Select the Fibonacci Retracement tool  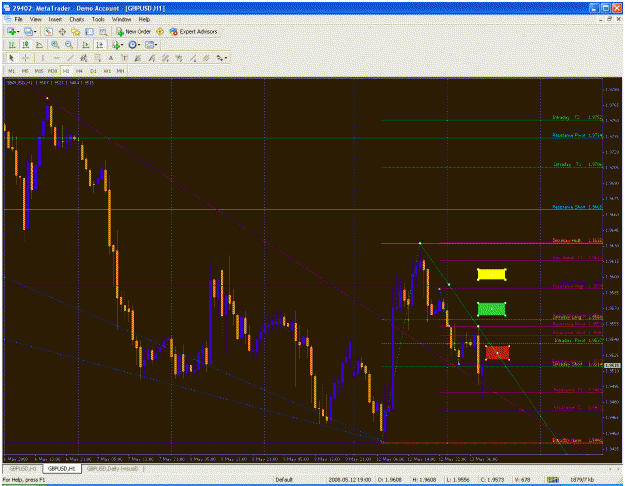point(97,58)
